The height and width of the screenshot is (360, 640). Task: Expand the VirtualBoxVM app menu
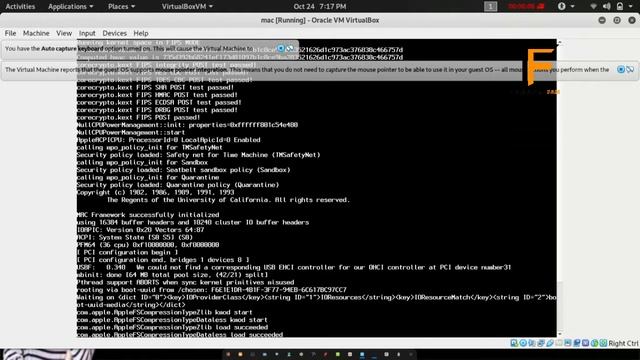(x=187, y=7)
